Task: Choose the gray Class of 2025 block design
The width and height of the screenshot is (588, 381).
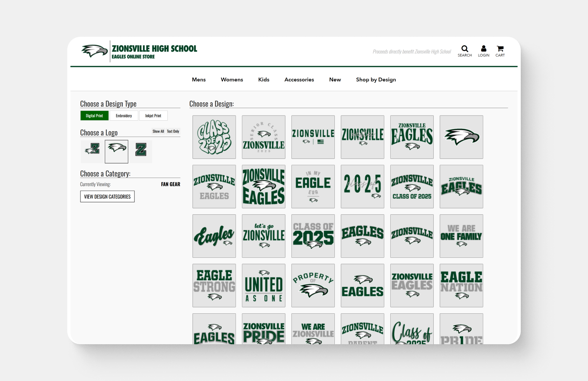Action: (313, 236)
